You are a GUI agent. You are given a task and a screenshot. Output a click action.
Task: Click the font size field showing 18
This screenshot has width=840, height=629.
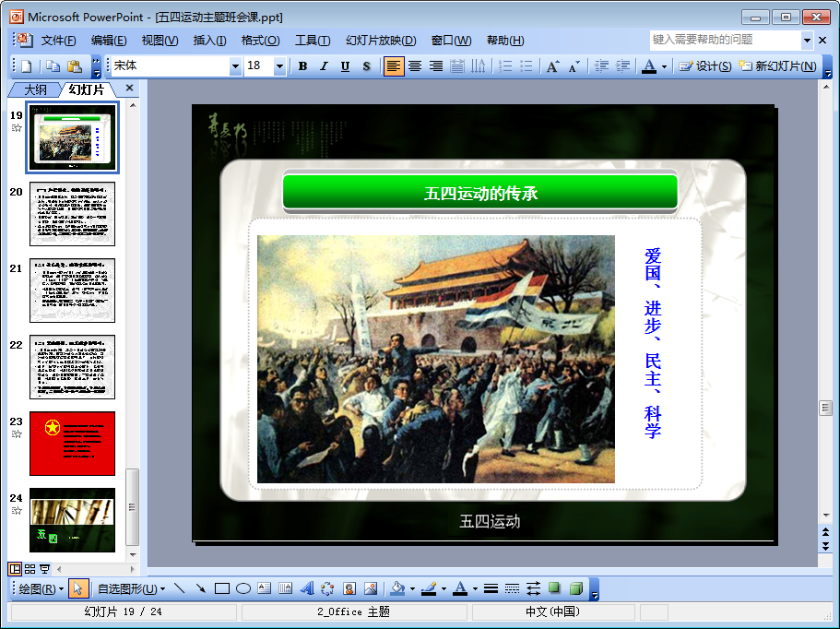click(x=259, y=65)
